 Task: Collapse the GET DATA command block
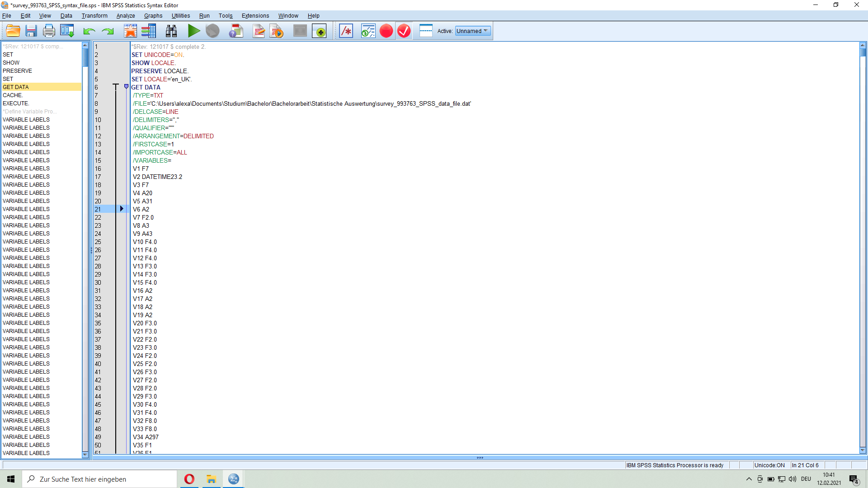tap(126, 87)
